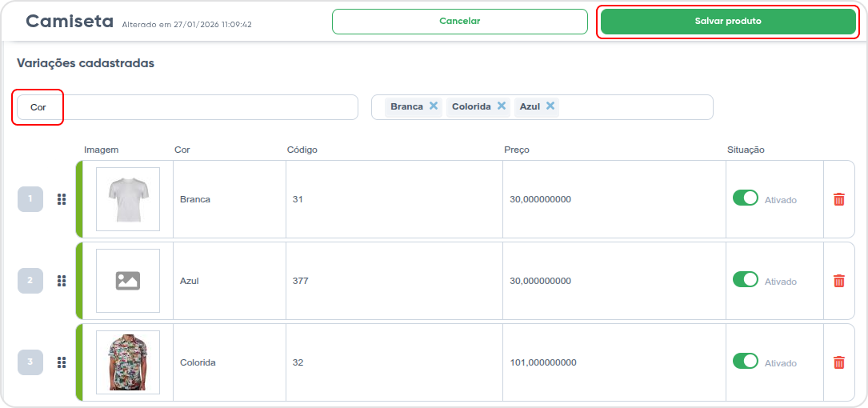Remove the Colorida variation via trash icon
Image resolution: width=868 pixels, height=408 pixels.
838,362
